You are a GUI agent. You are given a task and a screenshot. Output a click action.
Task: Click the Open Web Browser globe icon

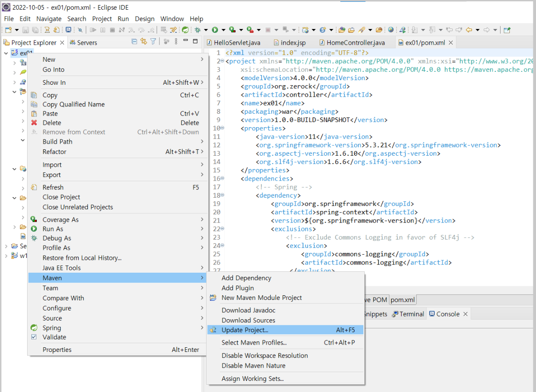pyautogui.click(x=390, y=30)
